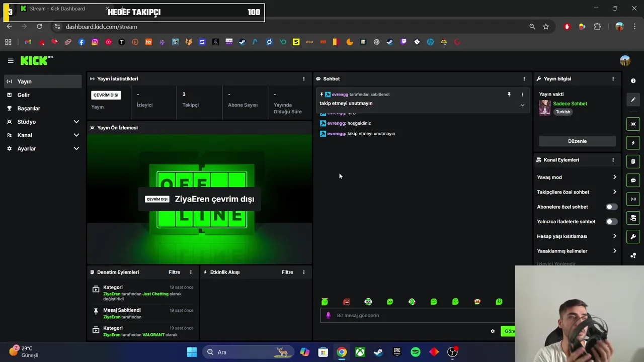Open Steam from the Windows taskbar
This screenshot has height=362, width=644.
[378, 352]
